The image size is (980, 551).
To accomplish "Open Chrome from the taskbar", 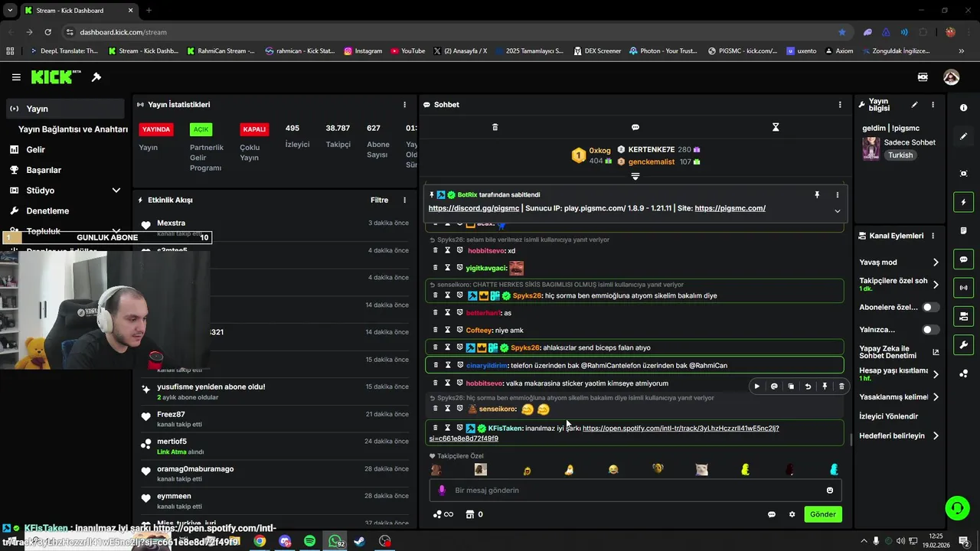I will [x=260, y=541].
